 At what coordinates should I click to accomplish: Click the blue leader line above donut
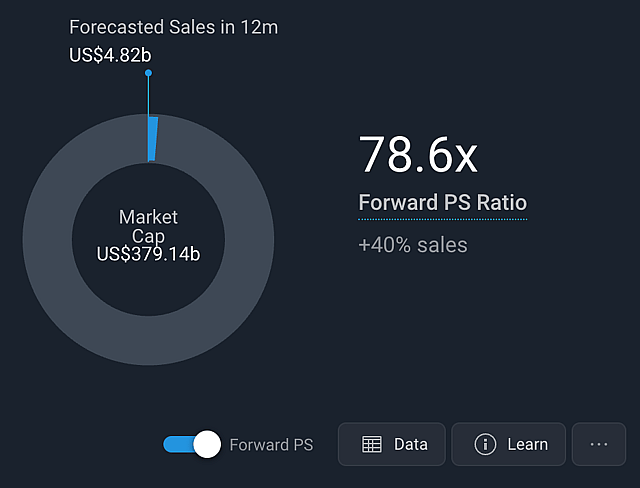click(x=149, y=96)
